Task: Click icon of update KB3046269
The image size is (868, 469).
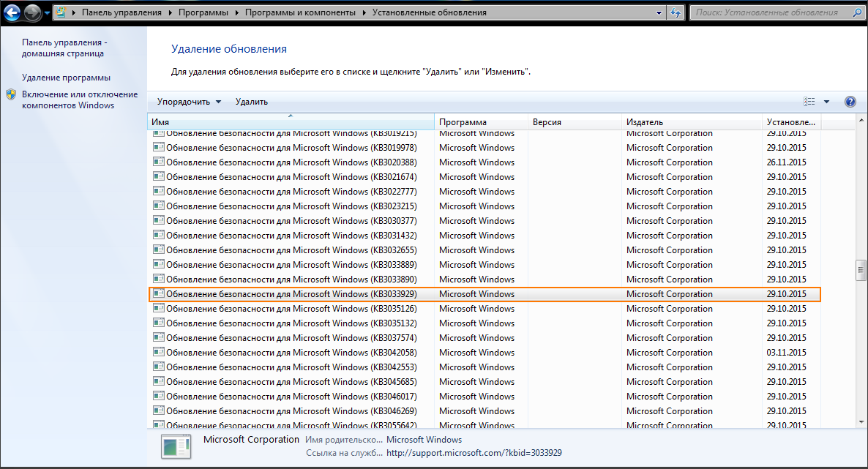Action: click(158, 410)
